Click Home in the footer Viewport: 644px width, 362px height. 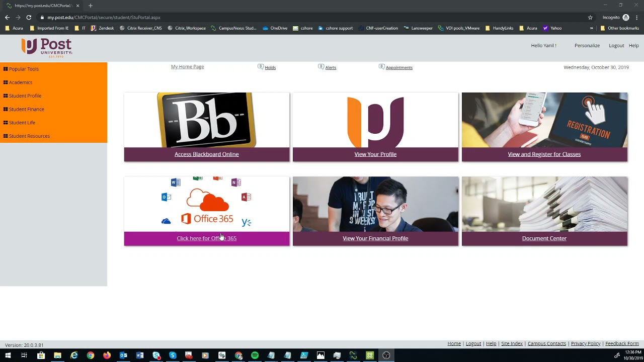coord(454,343)
